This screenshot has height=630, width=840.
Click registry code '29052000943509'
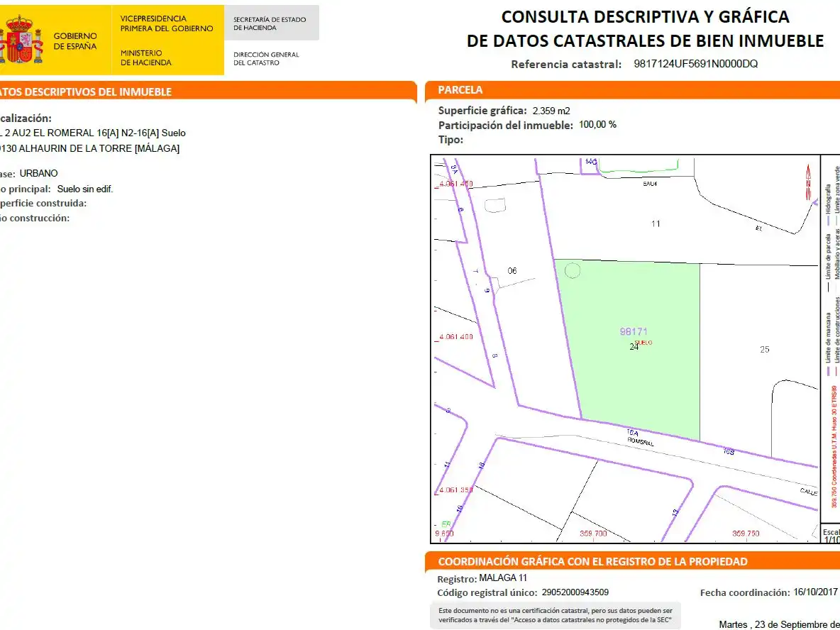575,592
